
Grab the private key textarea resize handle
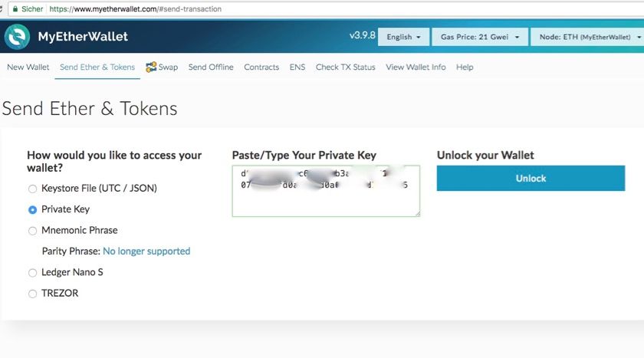417,213
